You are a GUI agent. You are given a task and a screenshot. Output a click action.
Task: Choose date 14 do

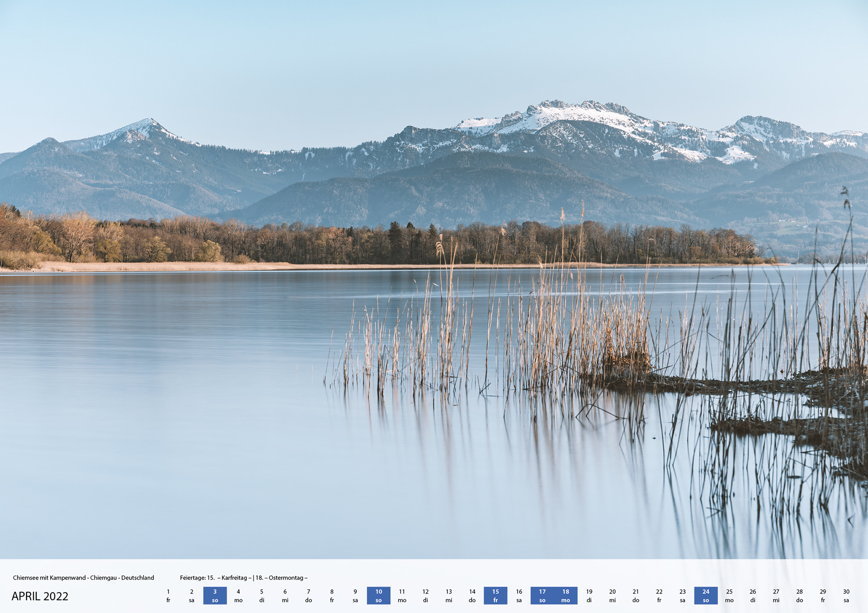click(472, 596)
